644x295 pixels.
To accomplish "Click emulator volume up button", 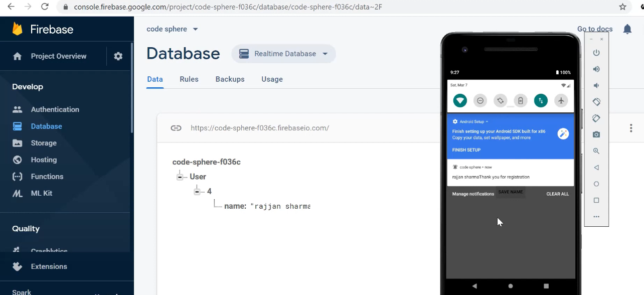I will tap(596, 69).
